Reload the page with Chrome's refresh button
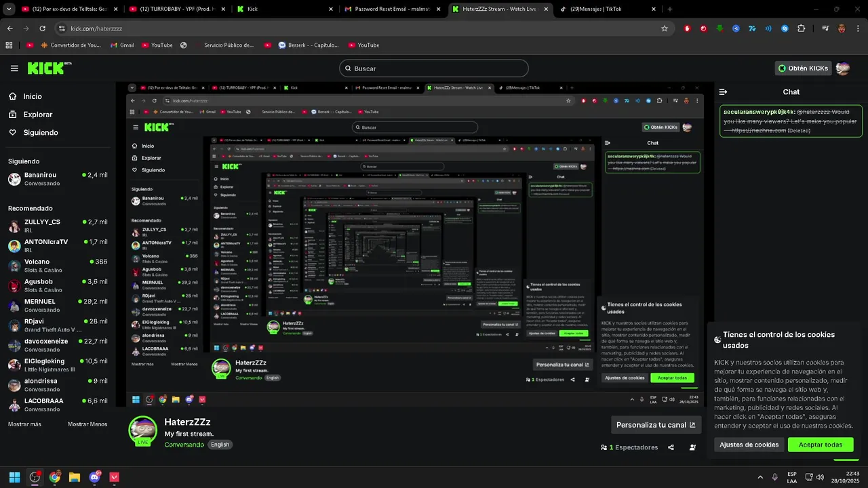868x488 pixels. coord(42,28)
